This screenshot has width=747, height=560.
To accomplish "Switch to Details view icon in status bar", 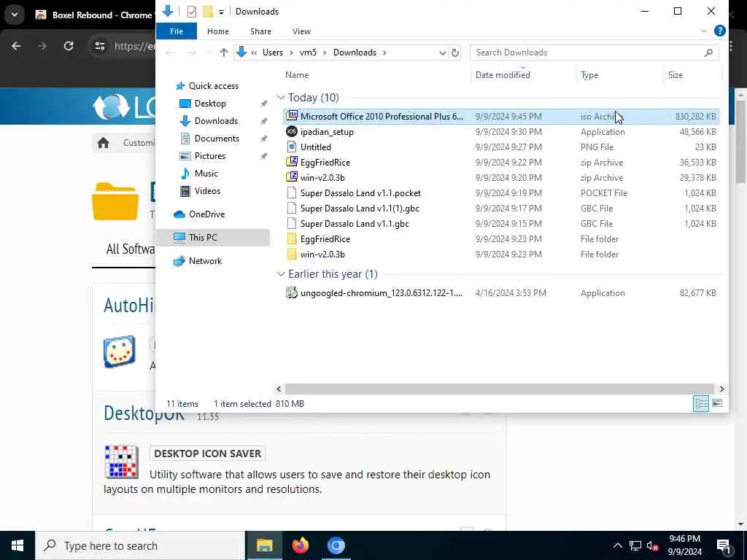I will pos(701,404).
